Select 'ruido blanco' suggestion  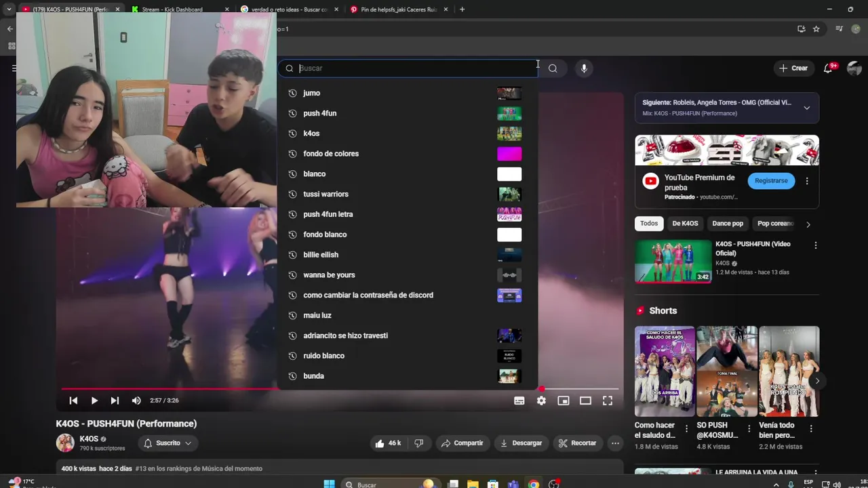click(x=407, y=356)
